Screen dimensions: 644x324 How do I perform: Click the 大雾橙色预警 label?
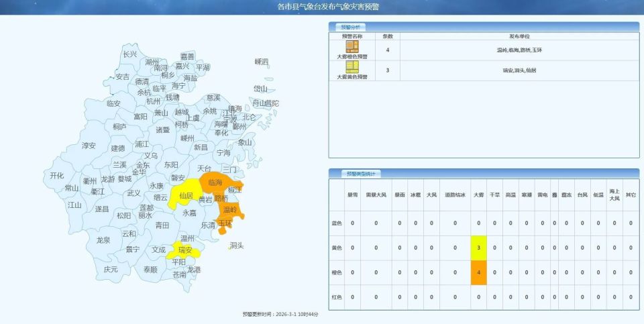click(x=352, y=56)
